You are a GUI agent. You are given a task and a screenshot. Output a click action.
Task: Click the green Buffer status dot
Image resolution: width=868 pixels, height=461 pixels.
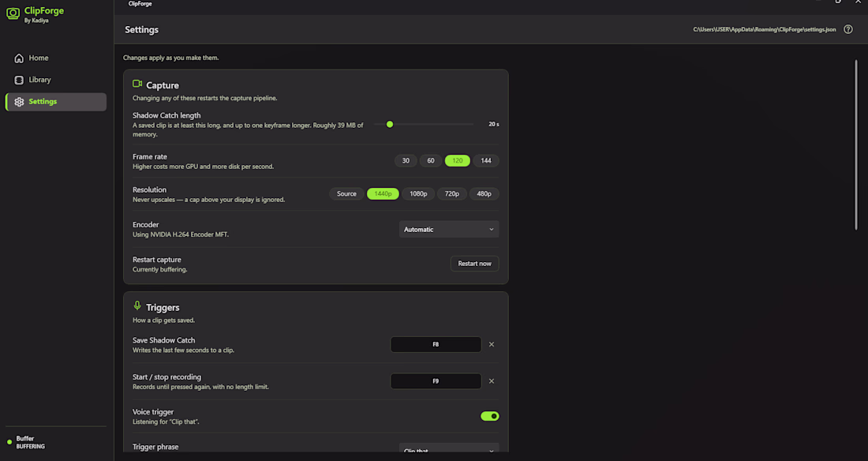pyautogui.click(x=9, y=442)
